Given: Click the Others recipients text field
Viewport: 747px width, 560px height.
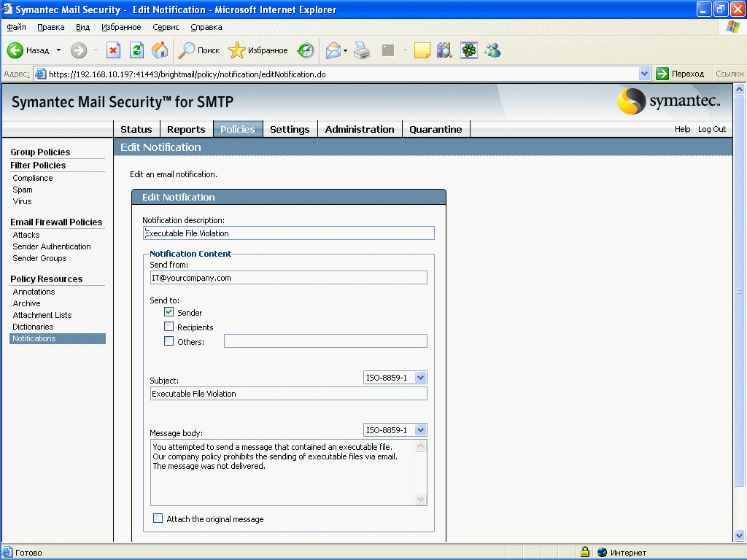Looking at the screenshot, I should (x=325, y=341).
